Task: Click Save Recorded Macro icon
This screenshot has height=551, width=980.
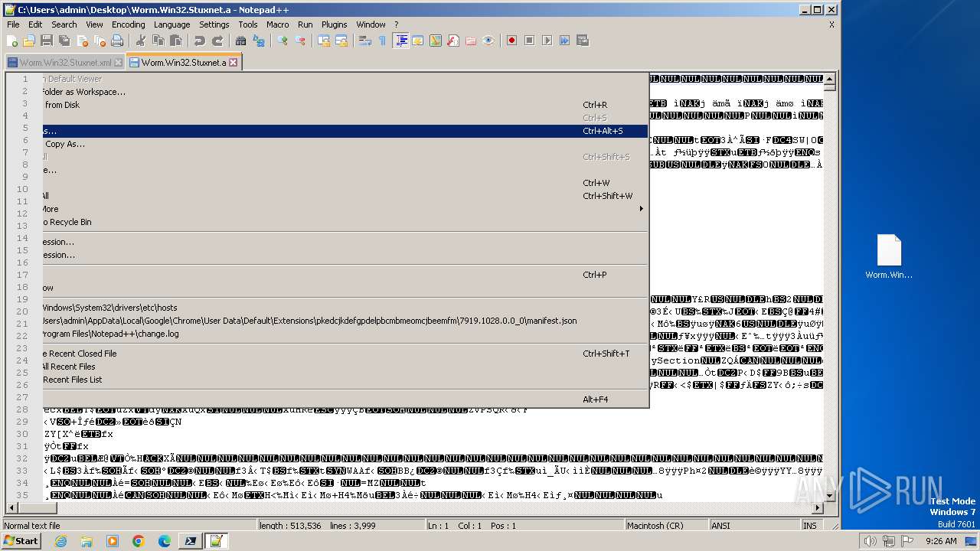Action: 583,41
